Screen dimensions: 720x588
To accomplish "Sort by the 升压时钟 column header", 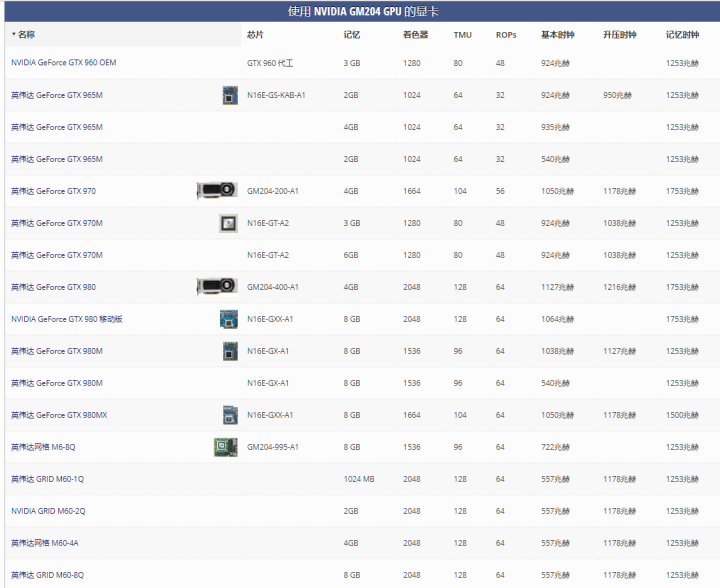I will [619, 34].
